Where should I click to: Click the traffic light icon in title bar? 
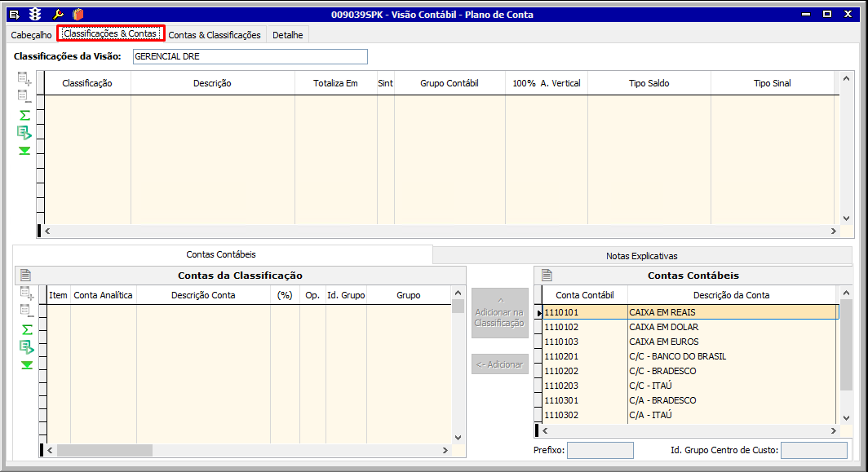point(35,14)
